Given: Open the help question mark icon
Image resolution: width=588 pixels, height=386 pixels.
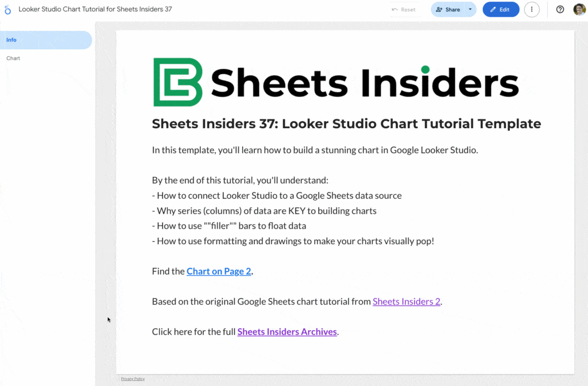Looking at the screenshot, I should (560, 10).
